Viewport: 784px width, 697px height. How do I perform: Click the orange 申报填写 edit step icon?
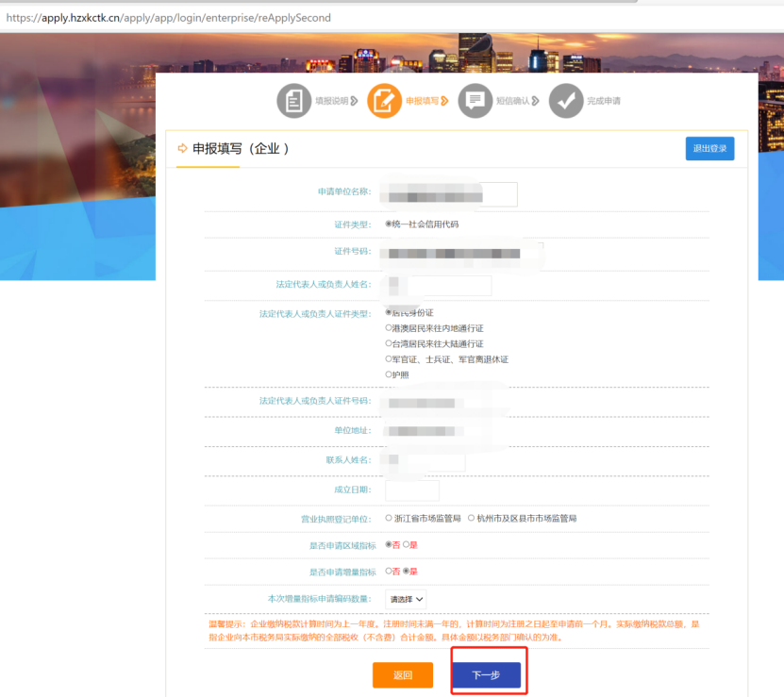pos(384,101)
